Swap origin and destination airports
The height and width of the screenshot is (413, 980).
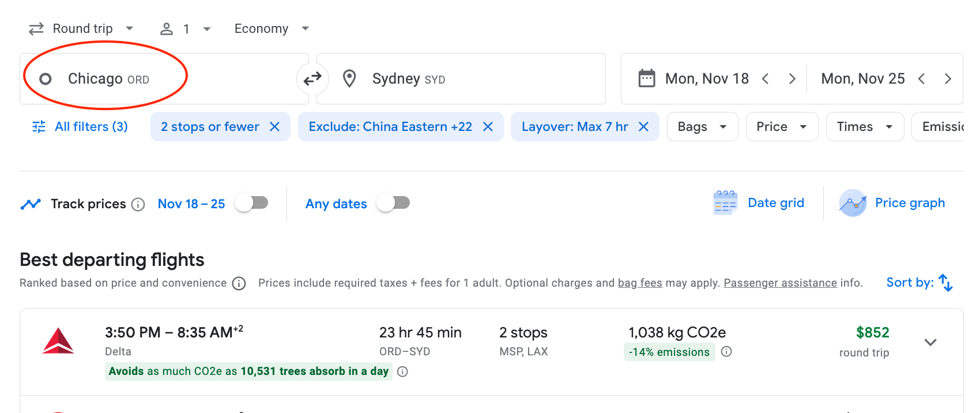coord(312,78)
